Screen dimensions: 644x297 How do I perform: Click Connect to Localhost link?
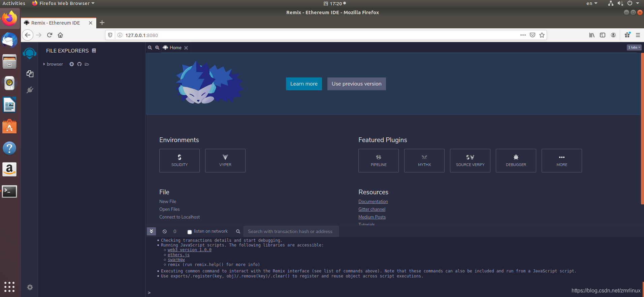click(x=180, y=217)
